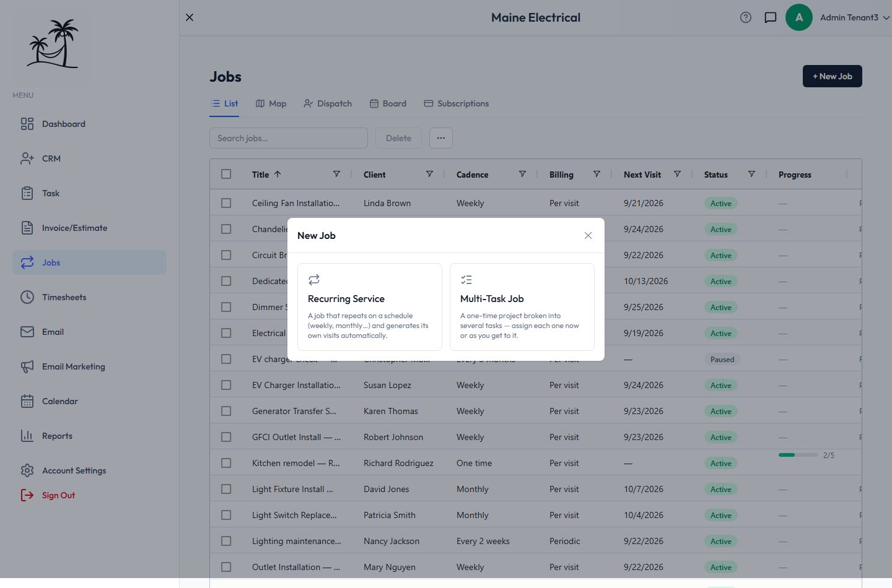Click the Sign Out arrow icon
This screenshot has width=892, height=588.
click(x=27, y=495)
